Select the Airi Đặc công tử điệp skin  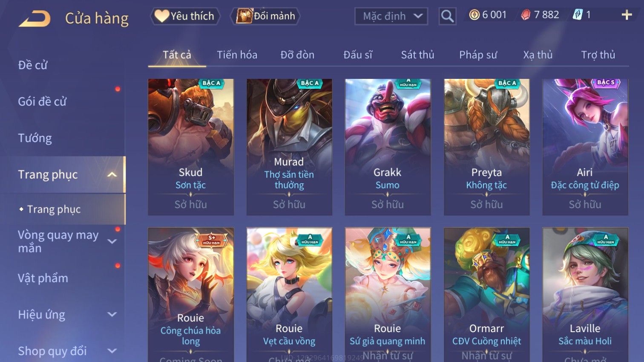585,147
